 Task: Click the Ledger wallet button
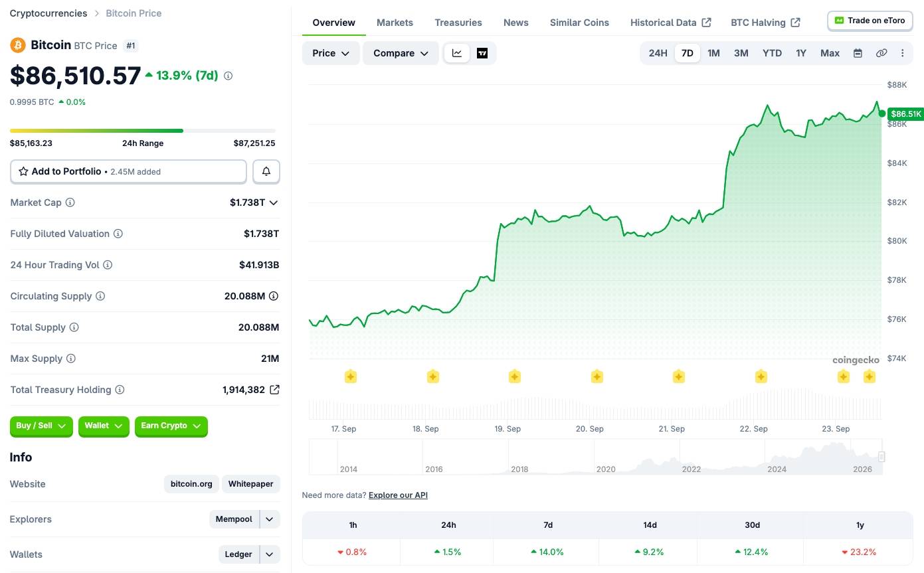coord(238,554)
